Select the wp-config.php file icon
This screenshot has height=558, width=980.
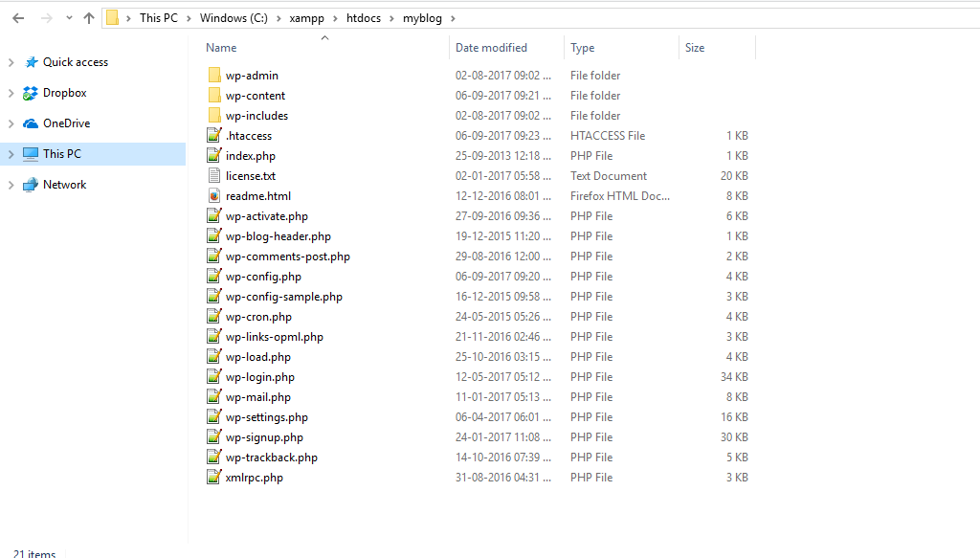tap(213, 276)
